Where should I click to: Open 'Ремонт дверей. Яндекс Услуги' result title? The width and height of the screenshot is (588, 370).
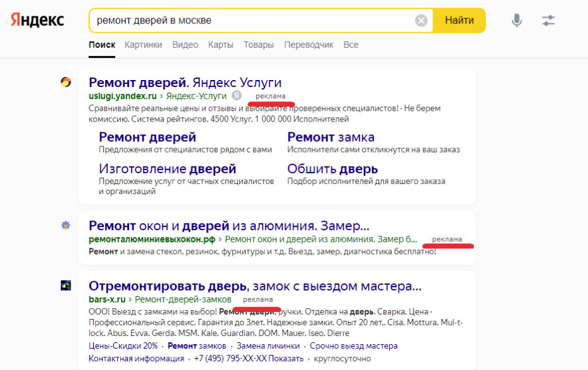[x=185, y=83]
